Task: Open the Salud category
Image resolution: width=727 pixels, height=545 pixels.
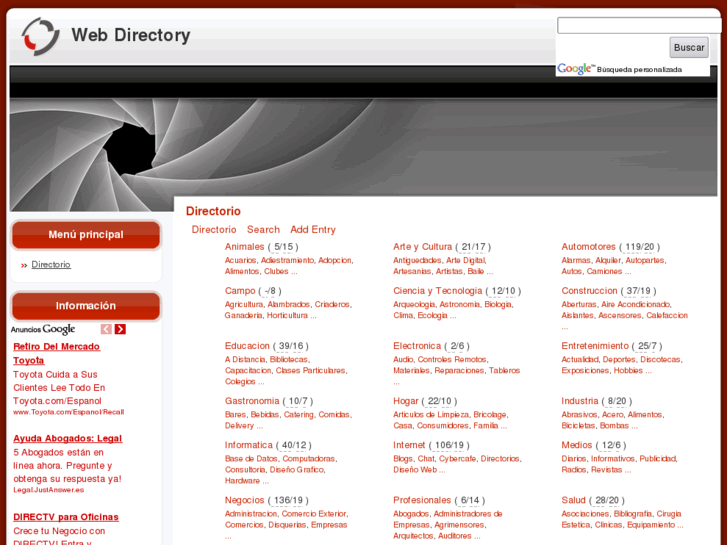Action: pyautogui.click(x=574, y=500)
